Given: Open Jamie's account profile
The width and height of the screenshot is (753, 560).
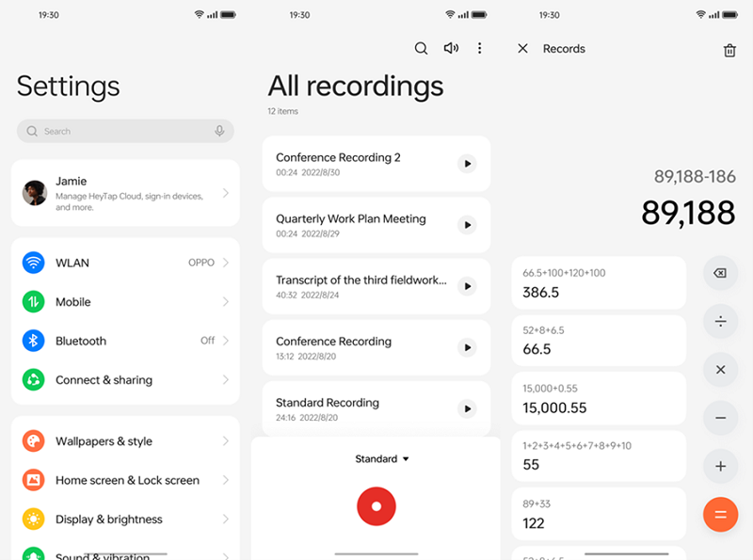Looking at the screenshot, I should tap(125, 193).
